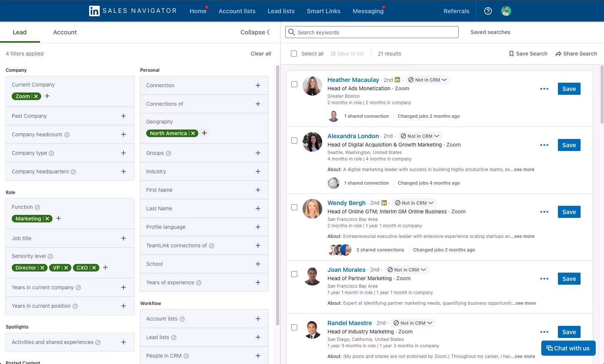Add another seniority level with plus icon
Screen dimensions: 604x364
tap(105, 267)
